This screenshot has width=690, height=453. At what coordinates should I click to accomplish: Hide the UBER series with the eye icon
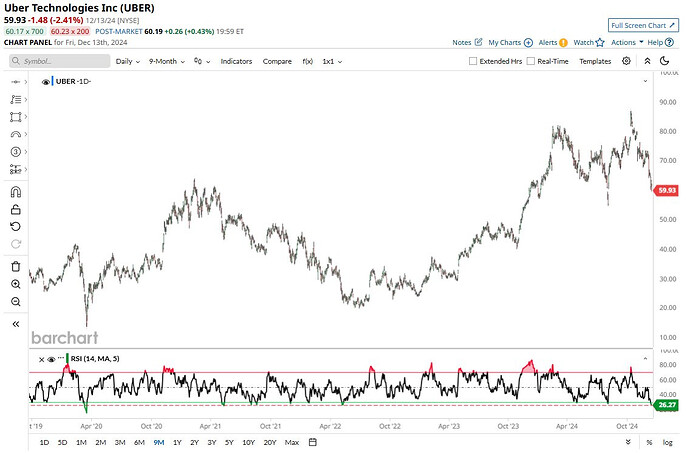45,81
